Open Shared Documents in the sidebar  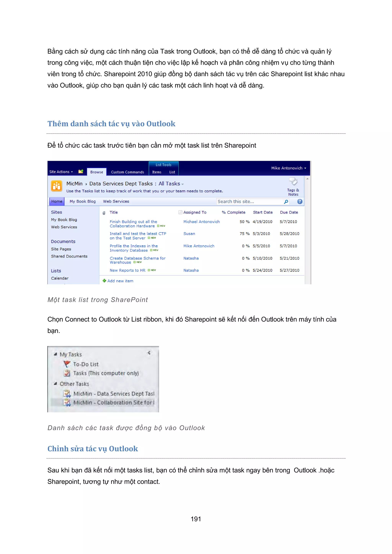69,256
